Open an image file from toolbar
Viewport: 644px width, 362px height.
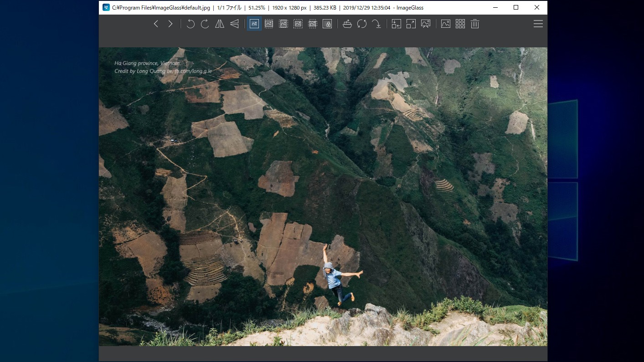(x=347, y=24)
